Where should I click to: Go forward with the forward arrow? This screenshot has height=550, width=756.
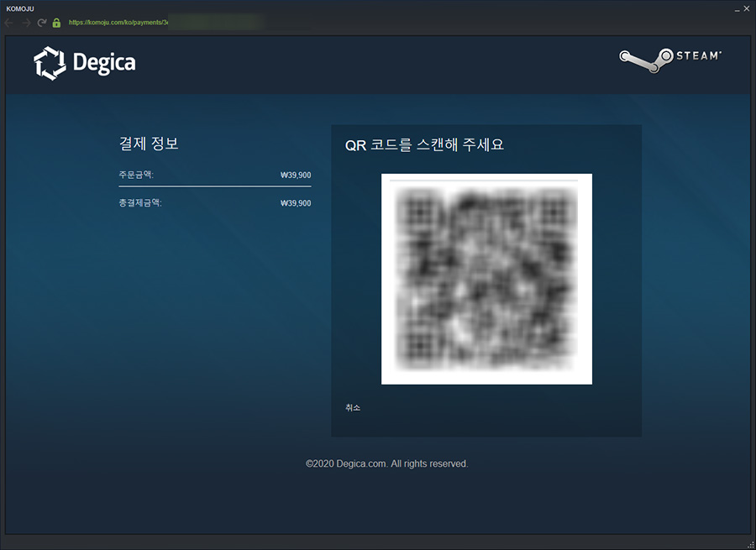pyautogui.click(x=26, y=23)
